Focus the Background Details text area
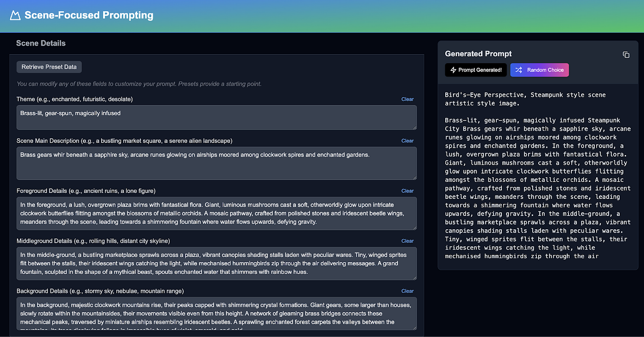 217,314
